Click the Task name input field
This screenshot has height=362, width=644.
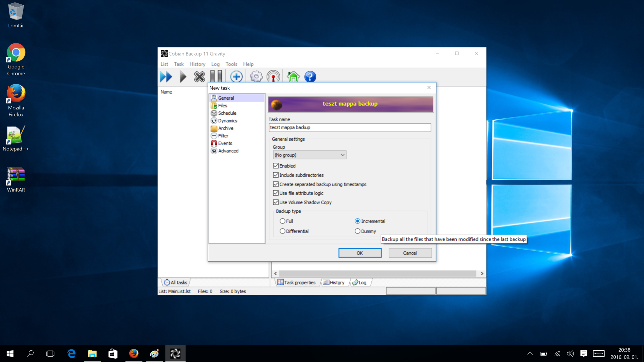pyautogui.click(x=349, y=127)
